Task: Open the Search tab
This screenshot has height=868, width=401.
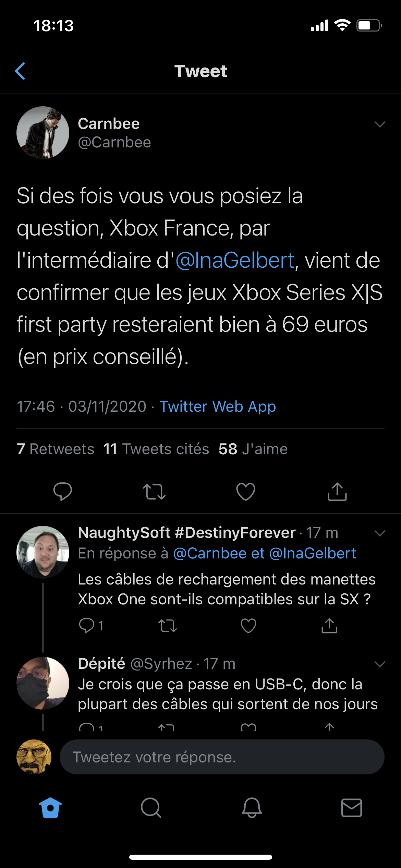Action: pyautogui.click(x=151, y=808)
